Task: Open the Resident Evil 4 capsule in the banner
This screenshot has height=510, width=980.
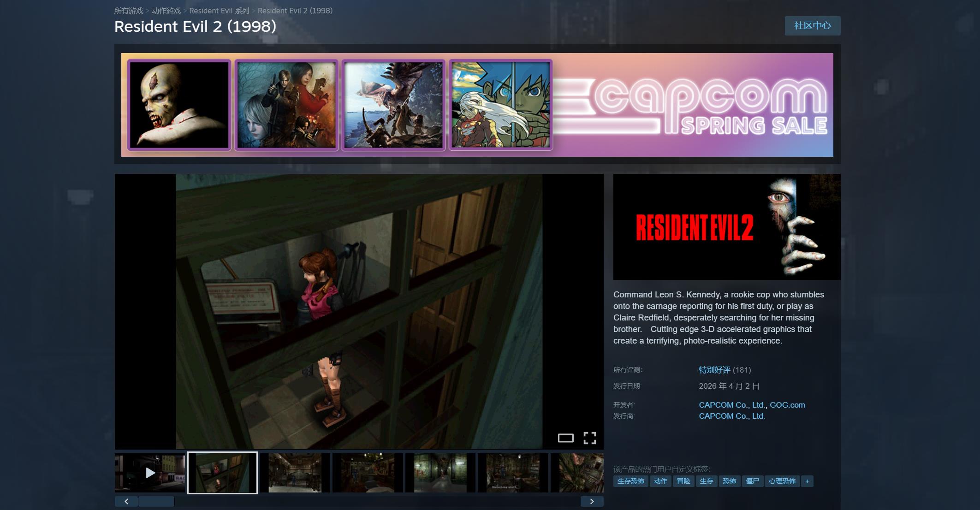Action: [x=286, y=105]
